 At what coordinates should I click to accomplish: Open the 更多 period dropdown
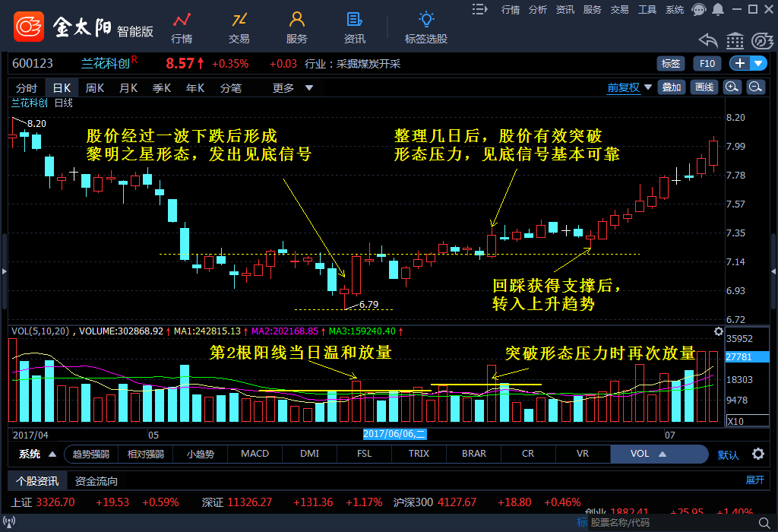(289, 87)
